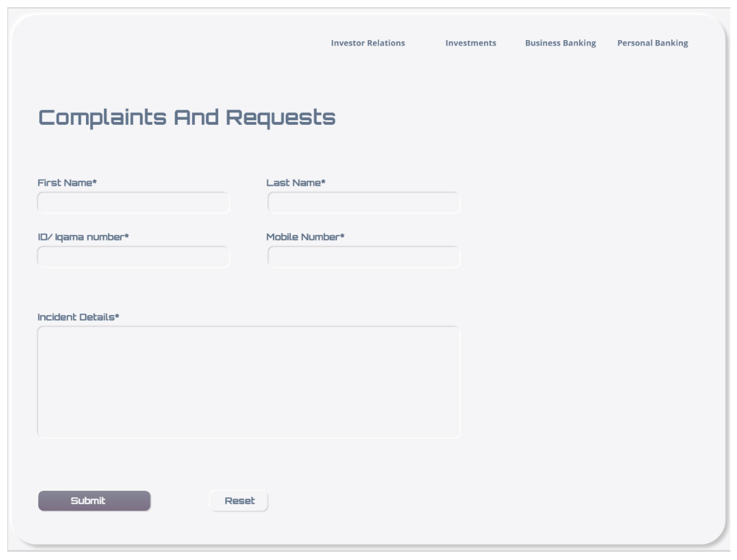The image size is (737, 560).
Task: Click the word Requests in the heading
Action: pos(281,118)
